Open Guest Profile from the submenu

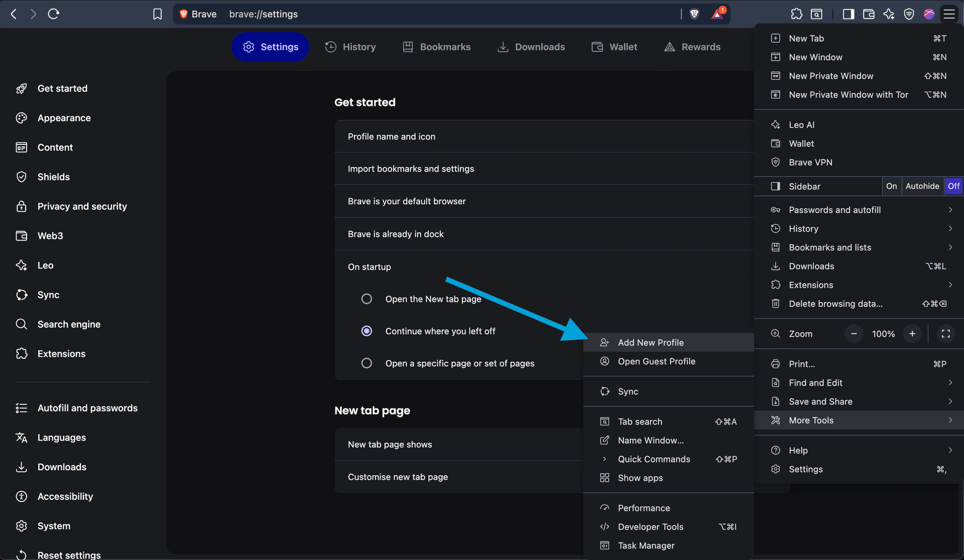669,361
